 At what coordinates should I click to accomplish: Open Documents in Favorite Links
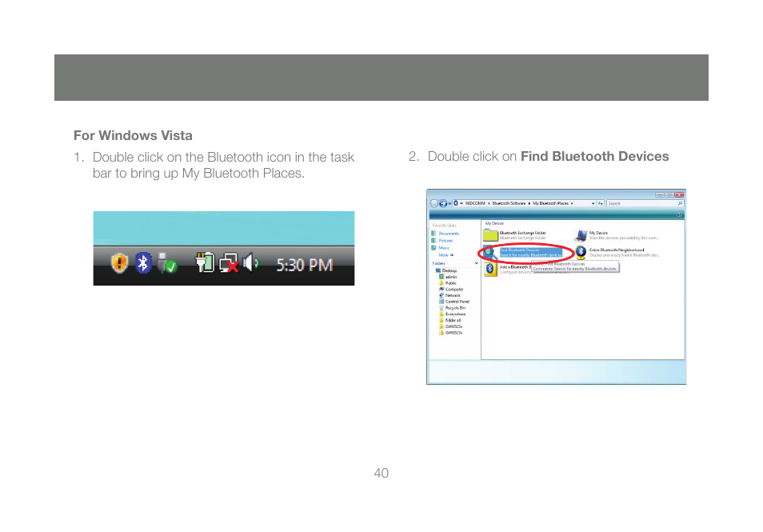[445, 234]
